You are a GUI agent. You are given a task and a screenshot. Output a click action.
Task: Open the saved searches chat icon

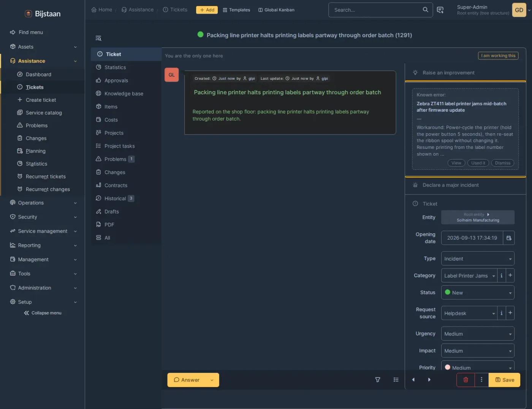coord(440,10)
